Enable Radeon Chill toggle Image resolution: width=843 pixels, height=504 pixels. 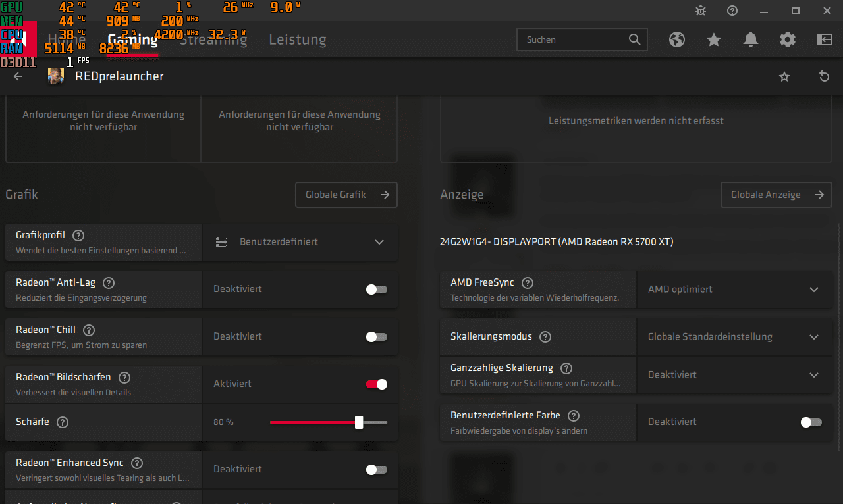click(x=376, y=337)
